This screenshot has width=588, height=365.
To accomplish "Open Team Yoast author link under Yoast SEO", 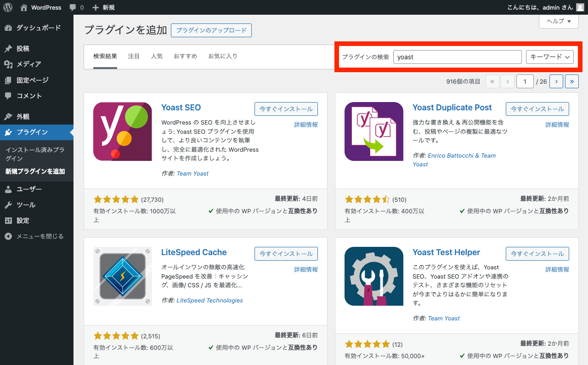I will pos(192,173).
